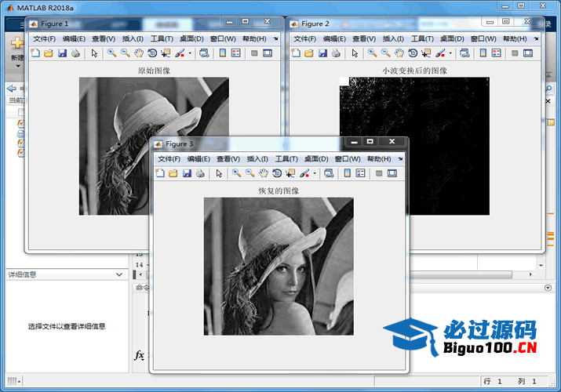Activate Zoom In tool in Figure 1
Screen dimensions: 561x392
(112, 53)
